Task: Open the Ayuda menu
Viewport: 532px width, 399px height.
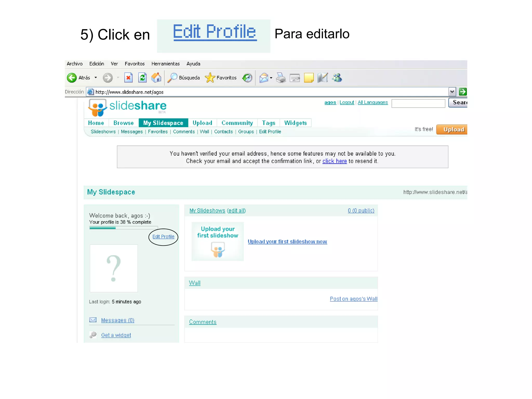Action: [193, 64]
